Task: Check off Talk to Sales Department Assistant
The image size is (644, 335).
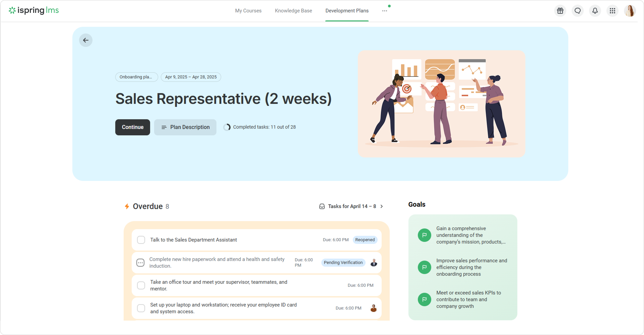Action: (x=141, y=240)
